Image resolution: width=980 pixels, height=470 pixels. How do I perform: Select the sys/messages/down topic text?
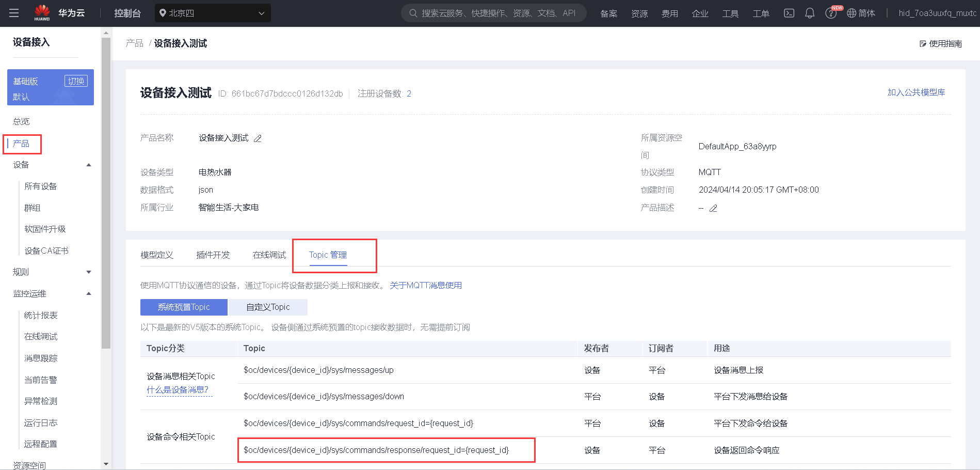click(324, 397)
